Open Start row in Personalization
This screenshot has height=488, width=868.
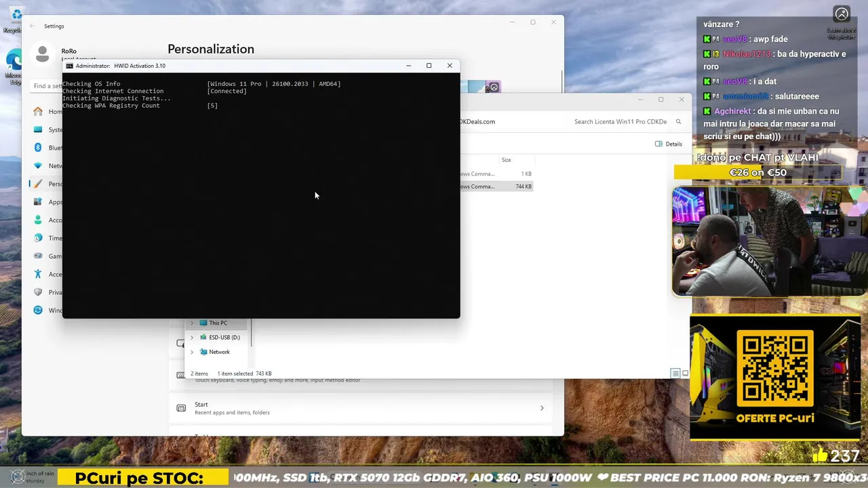[361, 408]
